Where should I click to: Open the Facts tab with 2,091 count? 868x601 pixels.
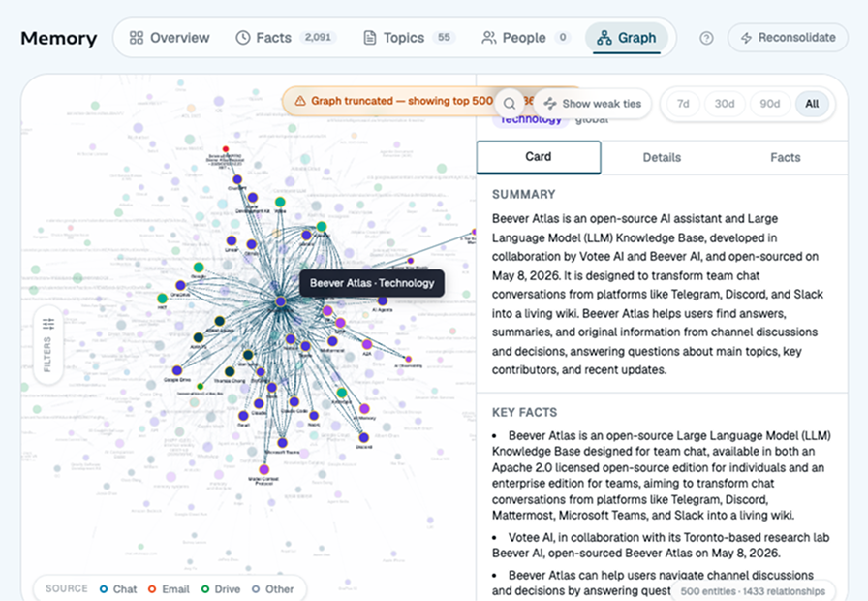click(x=287, y=38)
